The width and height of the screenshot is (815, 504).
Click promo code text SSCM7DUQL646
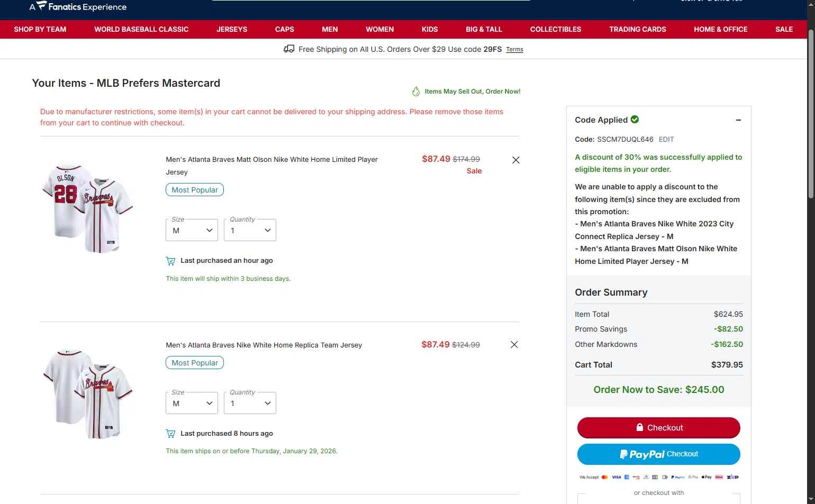(x=625, y=140)
